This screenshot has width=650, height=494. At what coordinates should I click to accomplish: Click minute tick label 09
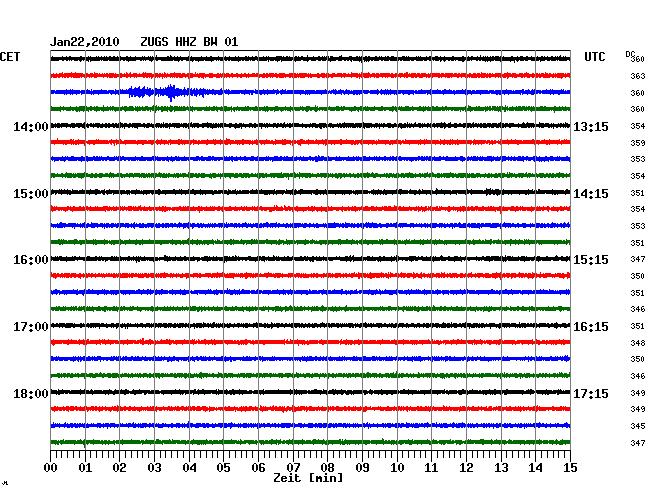point(362,468)
